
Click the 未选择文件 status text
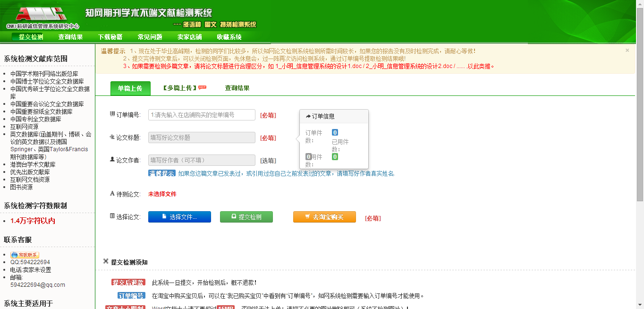(x=162, y=194)
